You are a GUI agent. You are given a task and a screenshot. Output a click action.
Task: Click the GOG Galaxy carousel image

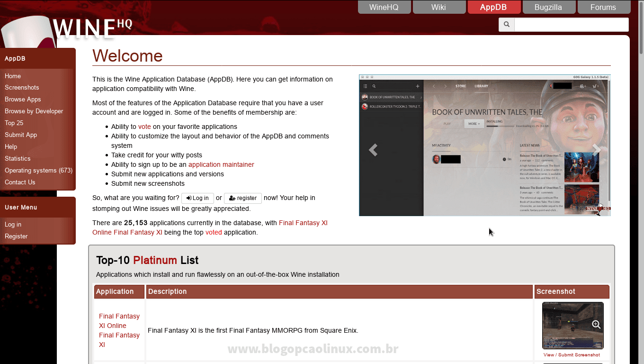[485, 145]
